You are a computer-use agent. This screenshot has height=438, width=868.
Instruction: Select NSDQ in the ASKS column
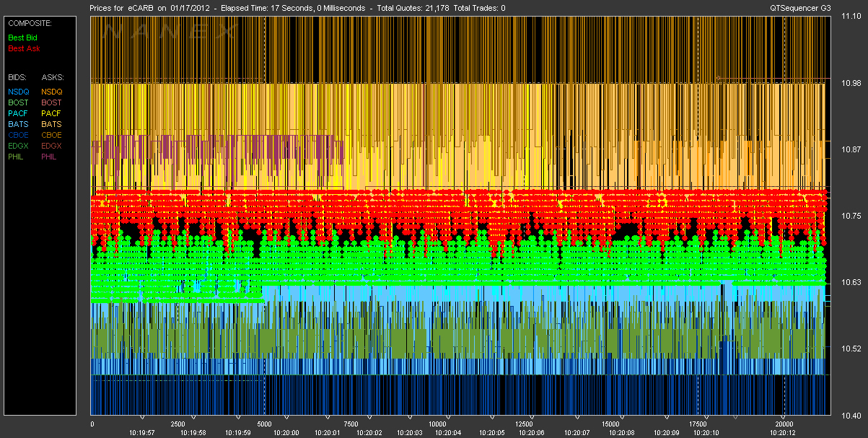52,92
